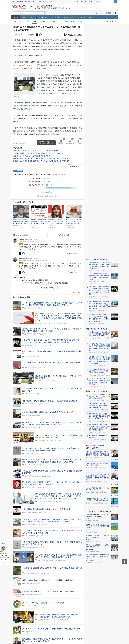
Task: Click the 購入履歴 button
Action: pos(108,13)
